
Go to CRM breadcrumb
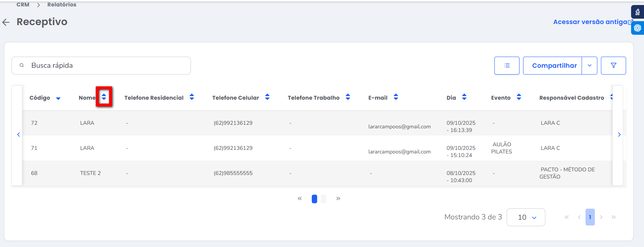pos(23,5)
